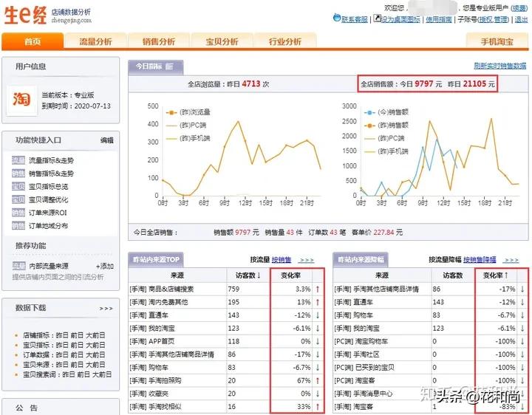Viewport: 532px width, 415px height.
Task: Click the 生e经 logo
Action: pyautogui.click(x=25, y=16)
